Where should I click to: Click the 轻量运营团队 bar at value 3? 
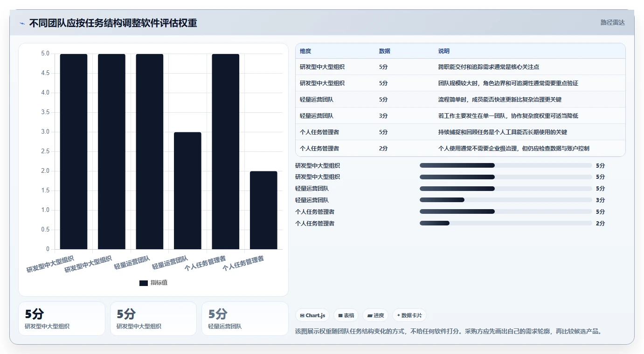(187, 191)
